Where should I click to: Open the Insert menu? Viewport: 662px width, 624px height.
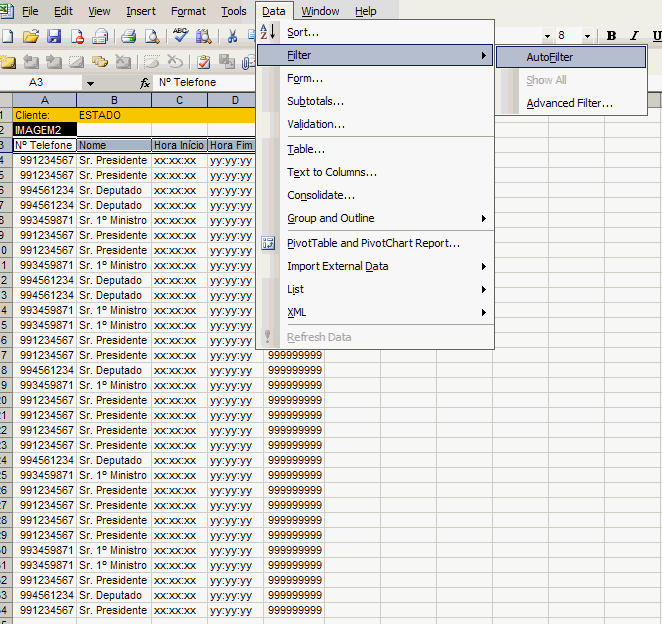pyautogui.click(x=141, y=11)
